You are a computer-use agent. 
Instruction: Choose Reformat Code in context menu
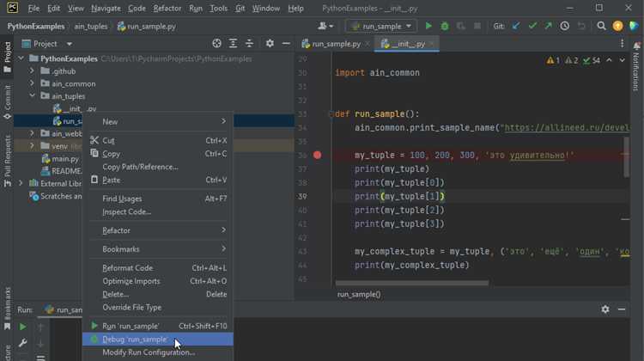click(158, 267)
